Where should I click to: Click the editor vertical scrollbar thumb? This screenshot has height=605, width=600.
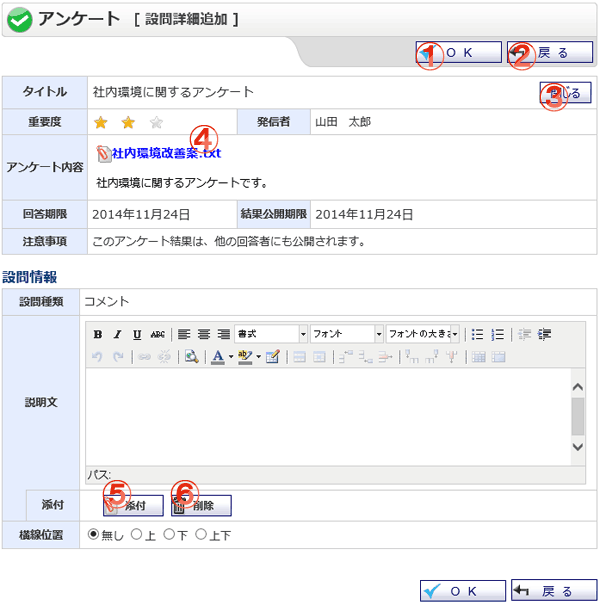578,416
